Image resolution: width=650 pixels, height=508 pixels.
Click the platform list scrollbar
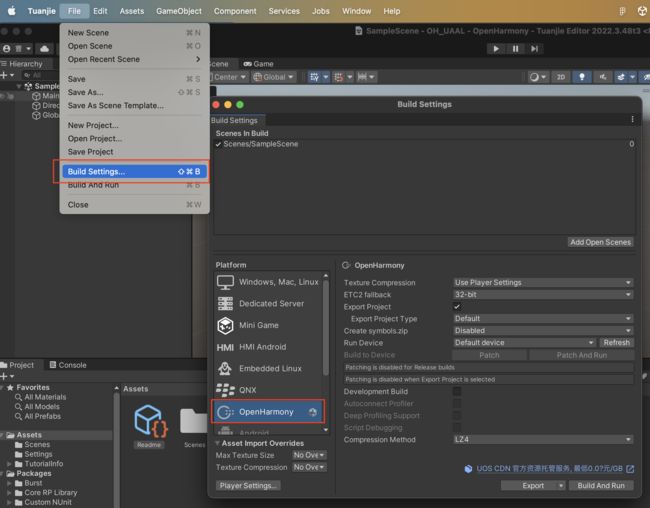[326, 328]
